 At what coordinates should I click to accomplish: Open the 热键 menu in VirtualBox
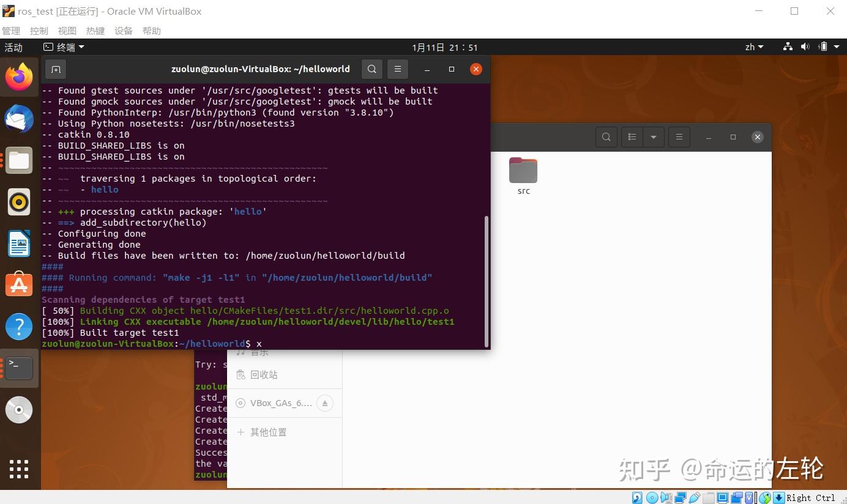pos(95,31)
